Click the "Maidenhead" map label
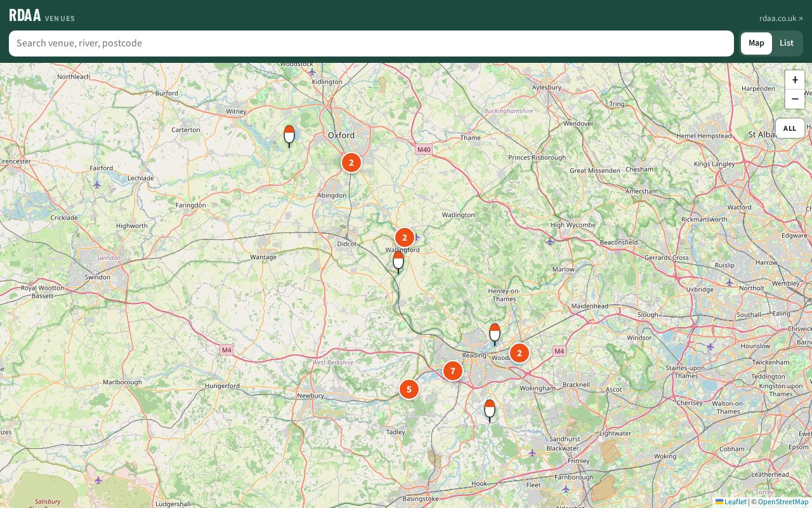 pos(590,306)
